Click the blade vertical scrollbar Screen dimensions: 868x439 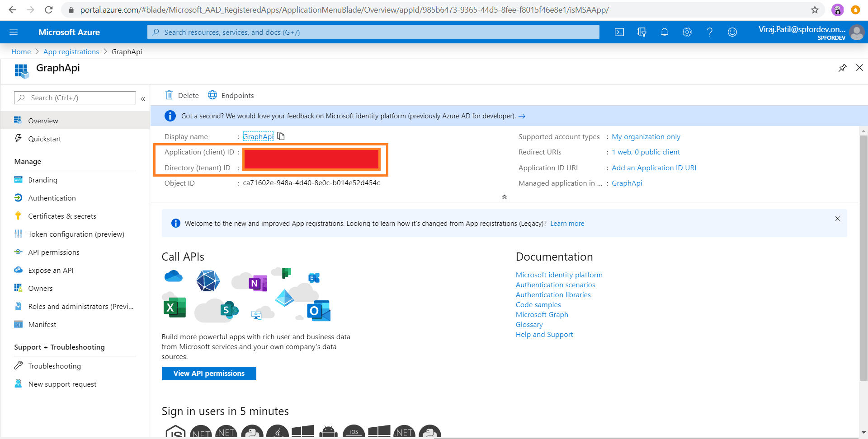coord(863,257)
